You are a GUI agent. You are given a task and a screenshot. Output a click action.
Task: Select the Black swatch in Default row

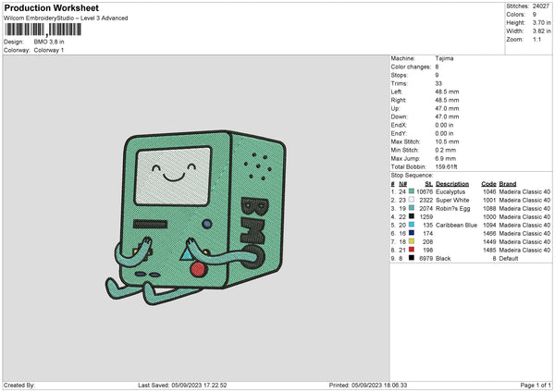(x=412, y=258)
